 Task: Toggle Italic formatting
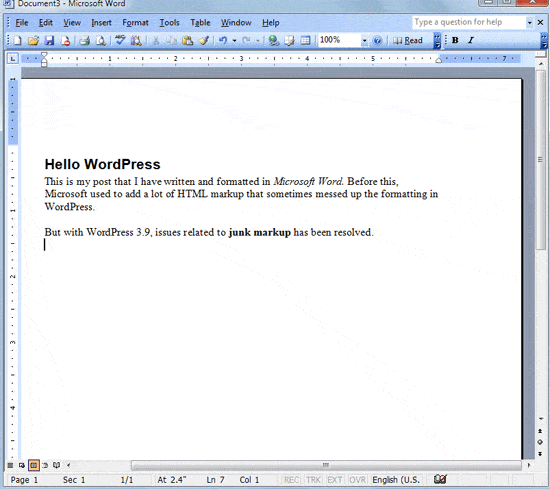[471, 40]
